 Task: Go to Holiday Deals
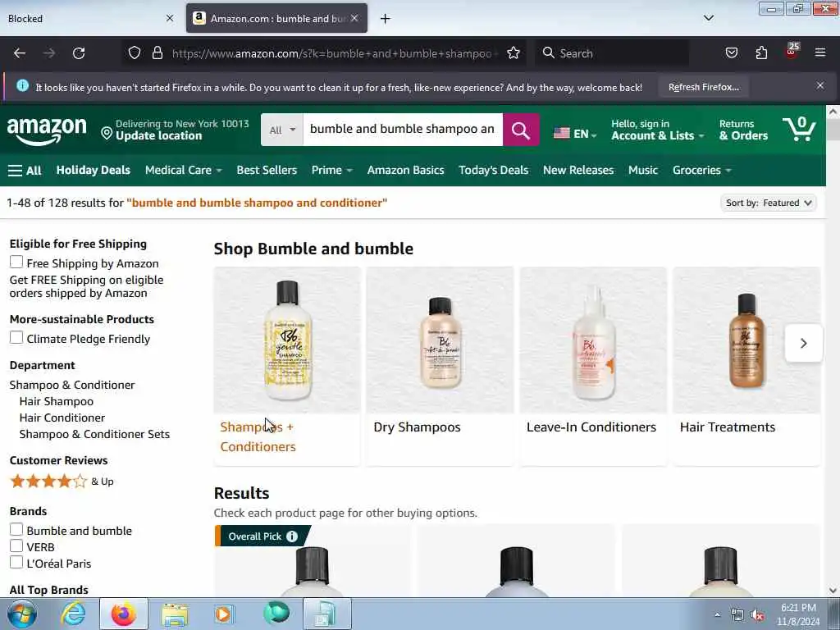tap(94, 171)
